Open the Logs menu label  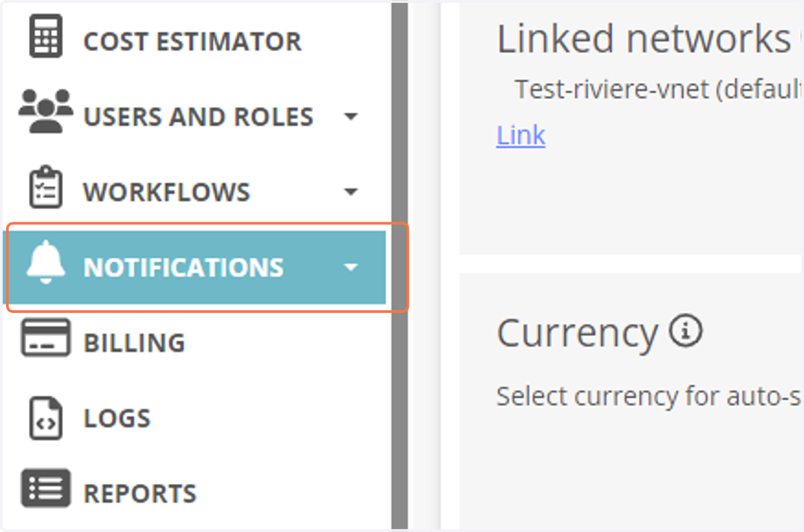point(117,418)
